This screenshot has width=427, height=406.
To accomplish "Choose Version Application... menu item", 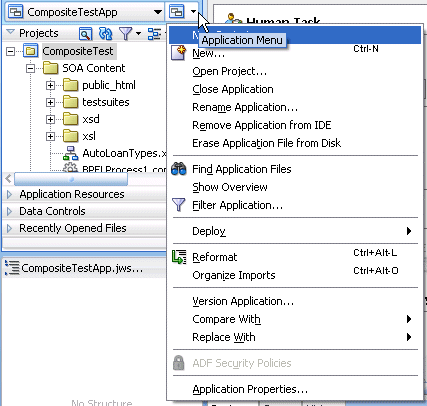I will [x=295, y=301].
